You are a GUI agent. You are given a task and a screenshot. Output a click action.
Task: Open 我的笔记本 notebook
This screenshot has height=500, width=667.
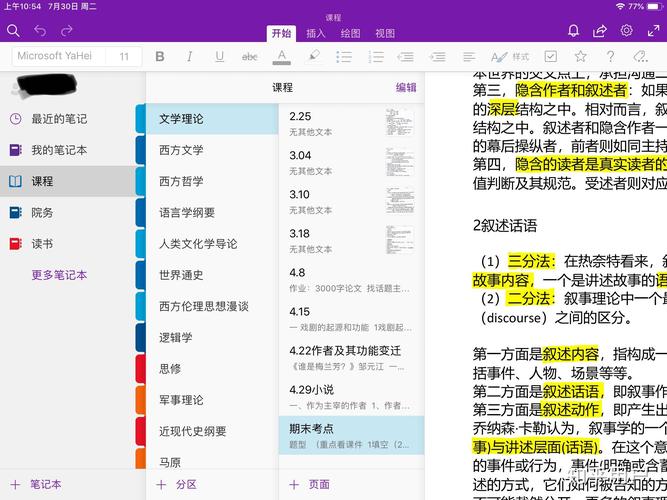tap(68, 150)
